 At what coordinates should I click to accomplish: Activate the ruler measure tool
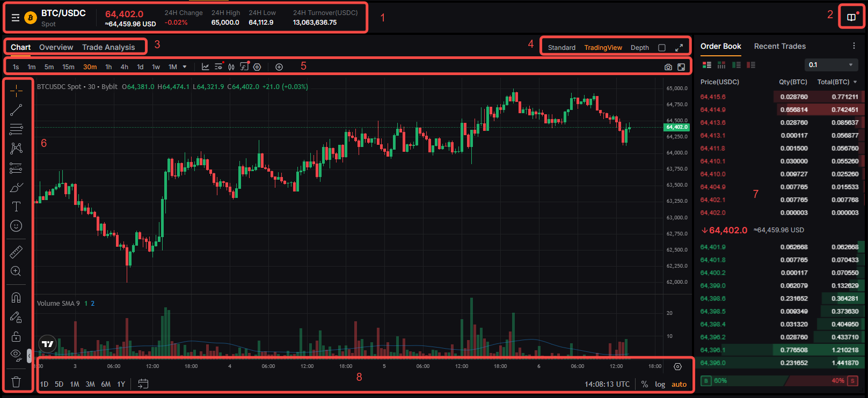tap(16, 252)
